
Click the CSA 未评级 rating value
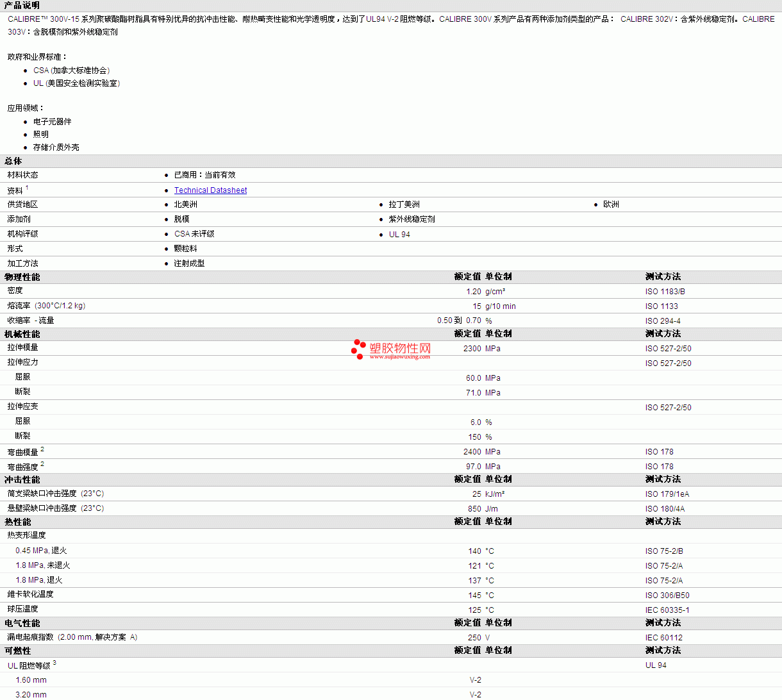(194, 234)
